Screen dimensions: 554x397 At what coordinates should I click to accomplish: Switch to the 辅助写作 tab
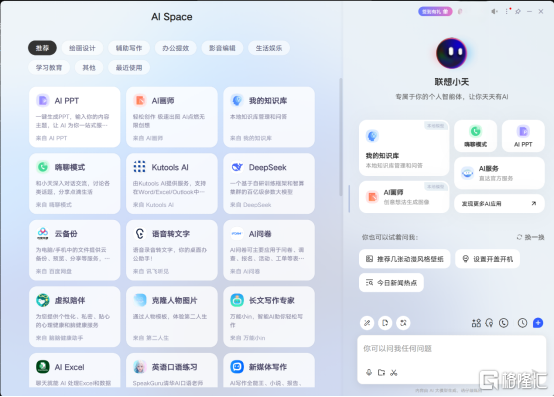coord(129,48)
